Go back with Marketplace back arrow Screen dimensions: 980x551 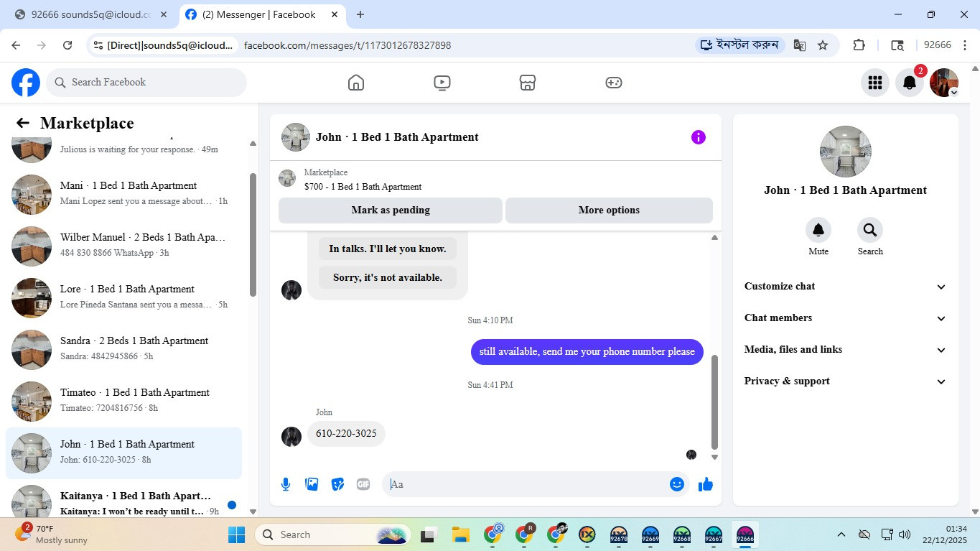(x=23, y=124)
